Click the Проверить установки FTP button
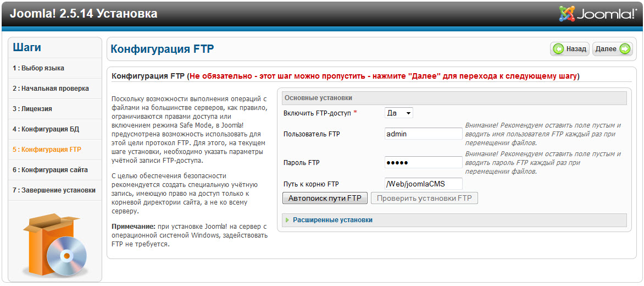The image size is (644, 286). point(424,199)
